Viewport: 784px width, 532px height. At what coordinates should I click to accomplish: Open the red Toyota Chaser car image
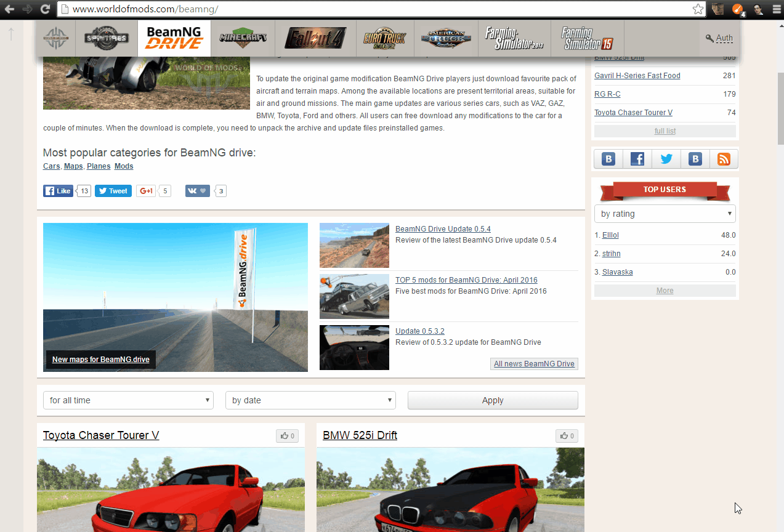171,490
